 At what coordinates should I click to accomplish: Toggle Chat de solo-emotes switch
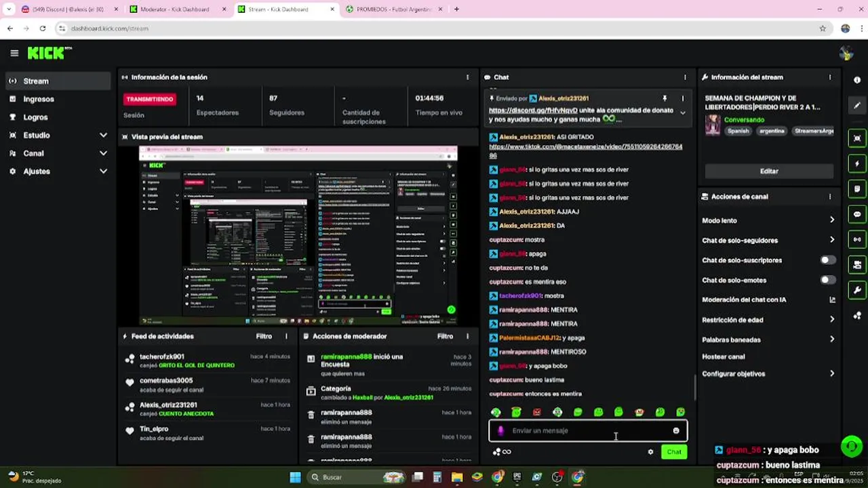(828, 280)
